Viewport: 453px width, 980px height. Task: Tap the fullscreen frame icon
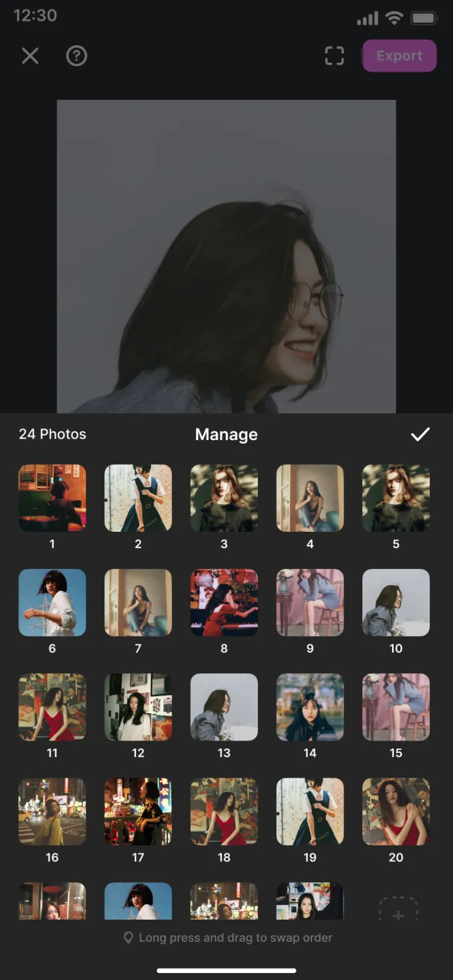[x=334, y=56]
